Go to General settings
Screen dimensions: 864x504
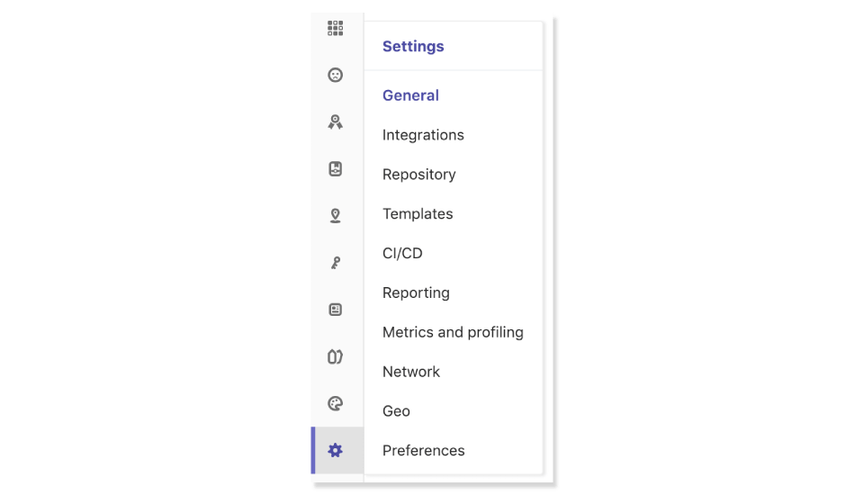point(410,95)
